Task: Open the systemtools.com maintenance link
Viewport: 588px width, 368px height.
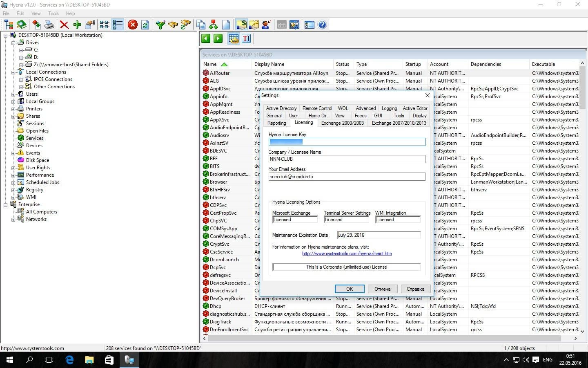Action: coord(347,254)
